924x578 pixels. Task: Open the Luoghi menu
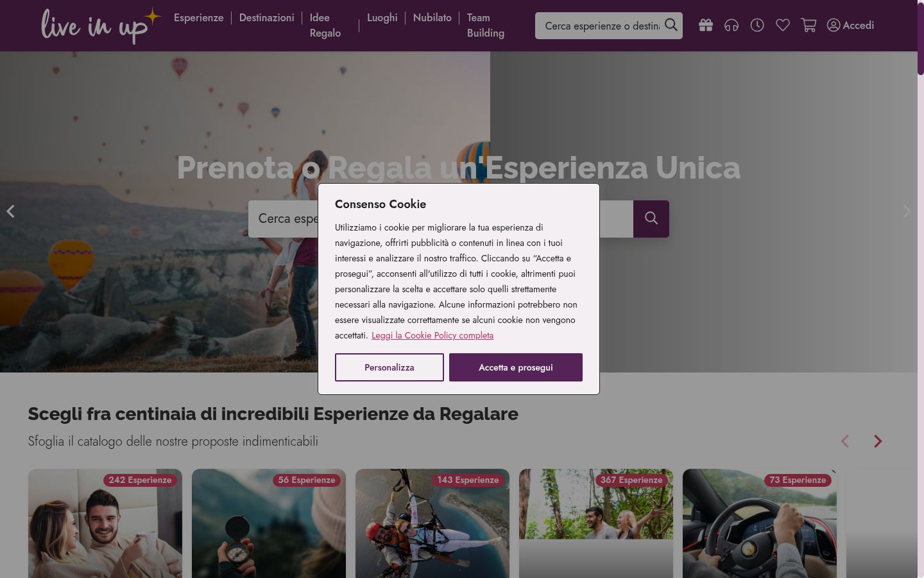tap(382, 18)
